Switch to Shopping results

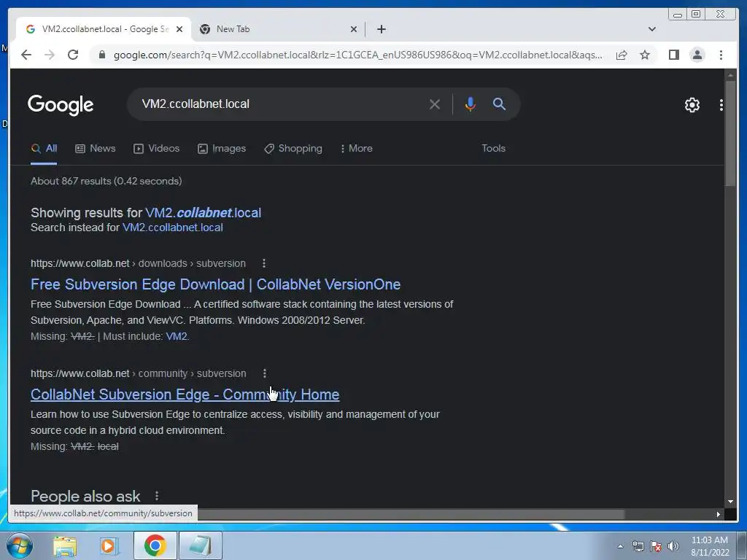[293, 148]
